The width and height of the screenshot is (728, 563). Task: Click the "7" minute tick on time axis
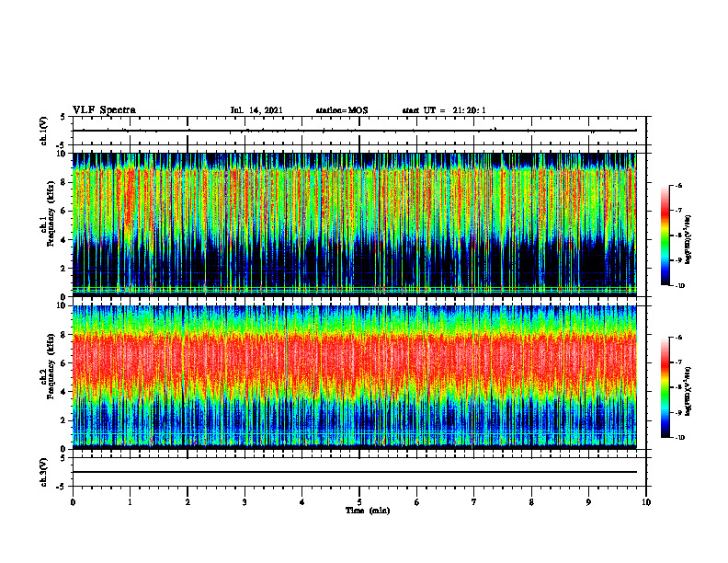[x=474, y=502]
